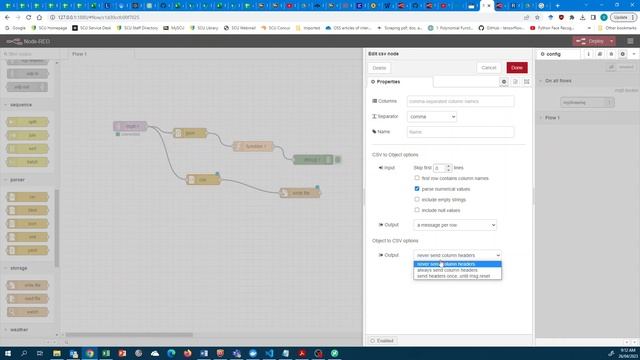Select the write file node on canvas
The width and height of the screenshot is (640, 360).
coord(300,193)
